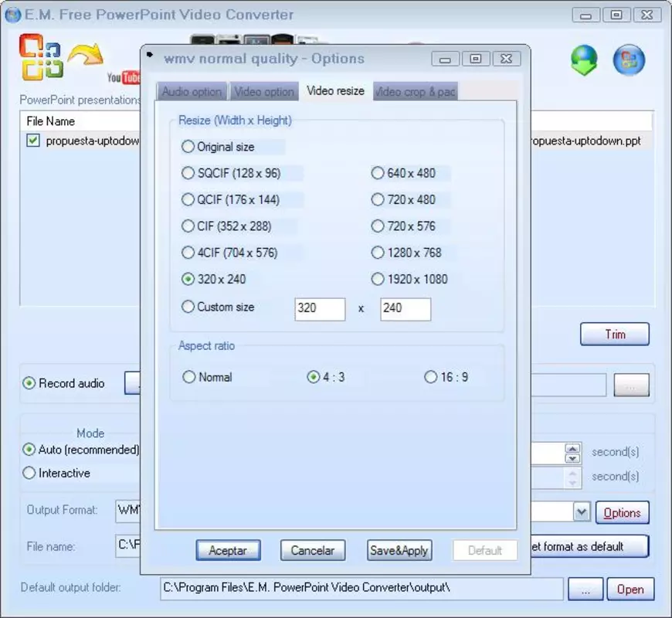Image resolution: width=672 pixels, height=618 pixels.
Task: Click the Aceptar button
Action: click(x=228, y=550)
